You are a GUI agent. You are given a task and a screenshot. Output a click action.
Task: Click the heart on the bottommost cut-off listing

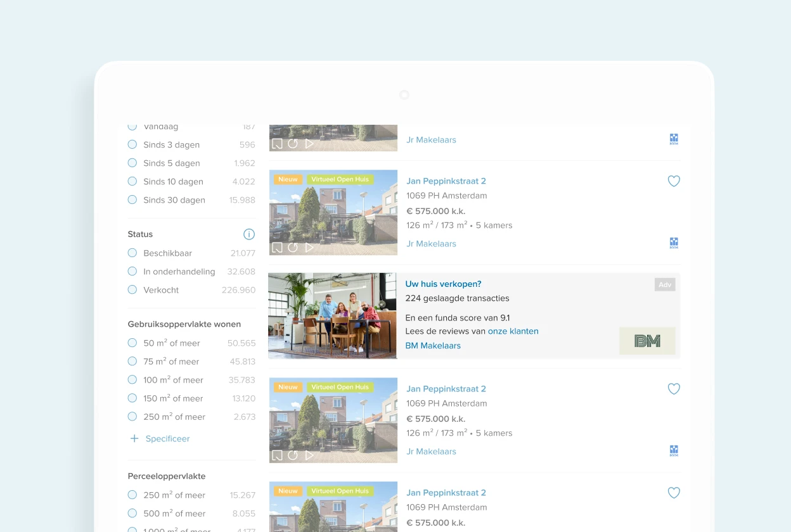point(674,493)
